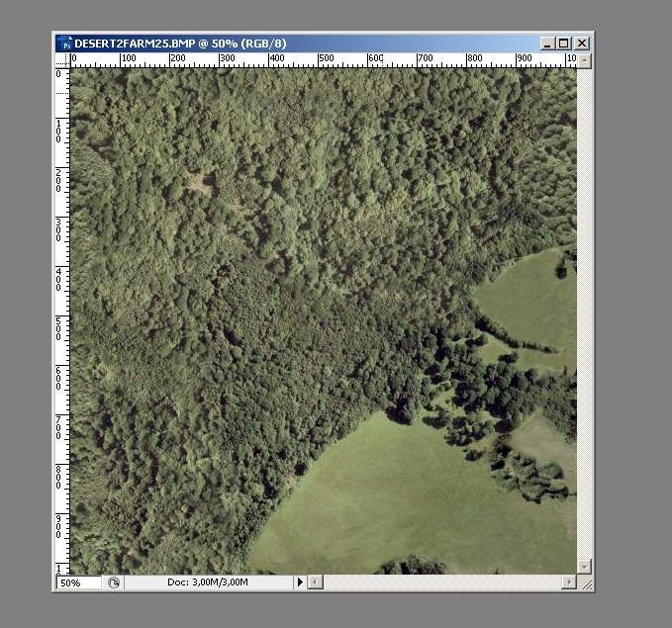Click the status bar preview icon beside 50%
The width and height of the screenshot is (672, 628).
pyautogui.click(x=114, y=583)
